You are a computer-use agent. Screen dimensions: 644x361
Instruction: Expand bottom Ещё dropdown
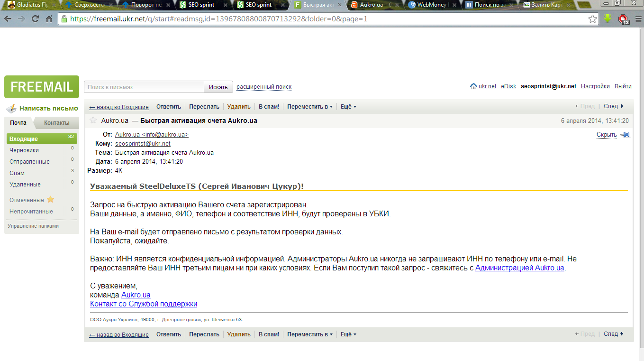pos(348,334)
